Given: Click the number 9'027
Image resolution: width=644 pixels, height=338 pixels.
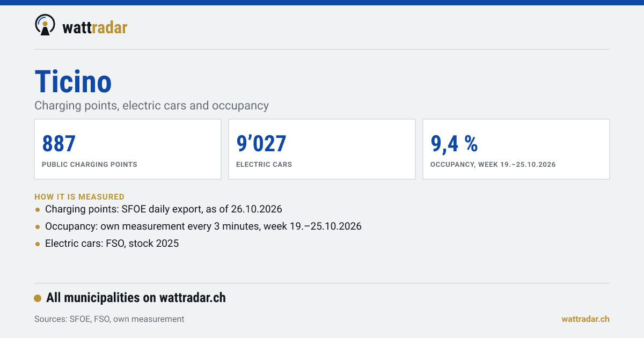Looking at the screenshot, I should click(261, 144).
